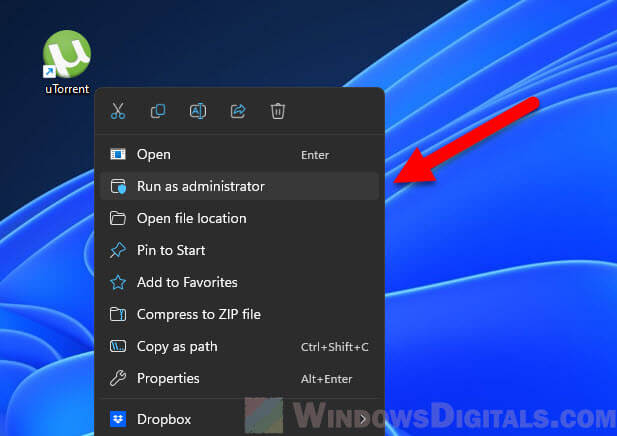Click the Rename icon in top row
Viewport: 617px width, 436px height.
[198, 111]
